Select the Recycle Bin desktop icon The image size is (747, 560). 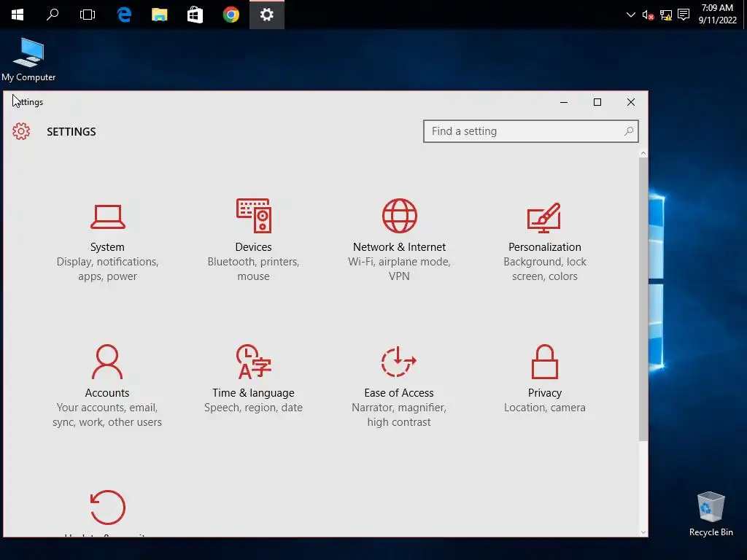coord(711,514)
